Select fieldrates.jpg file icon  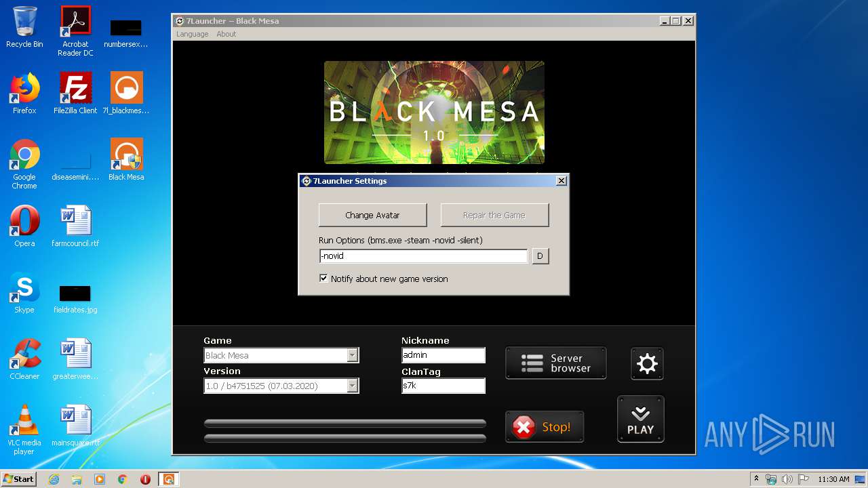75,298
